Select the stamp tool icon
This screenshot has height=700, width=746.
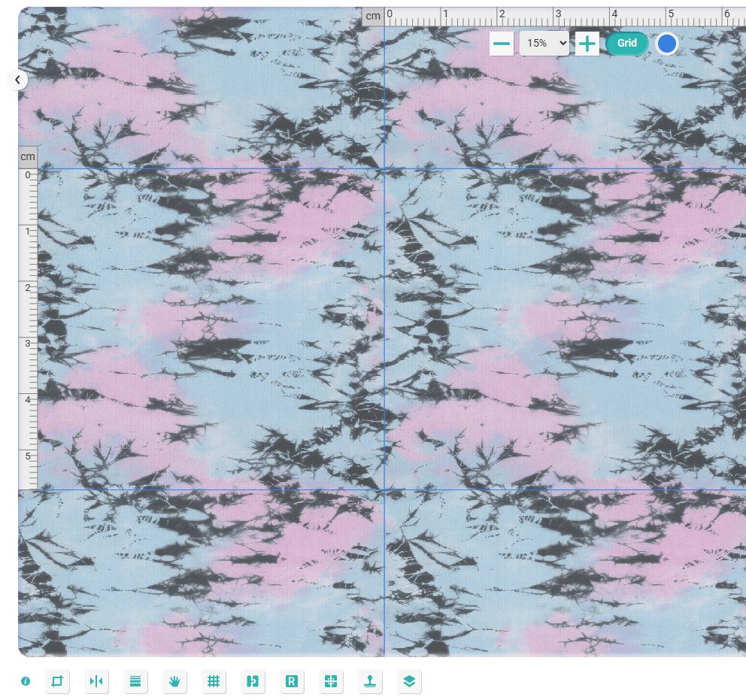(x=370, y=681)
